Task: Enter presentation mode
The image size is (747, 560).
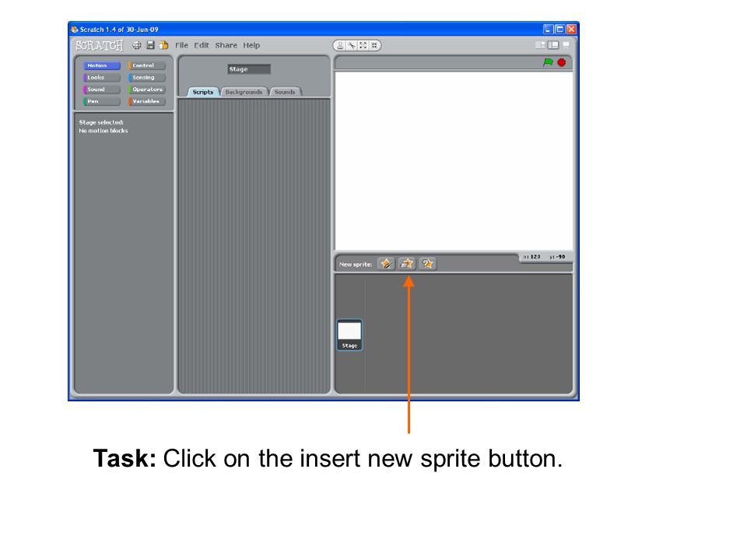Action: click(566, 45)
